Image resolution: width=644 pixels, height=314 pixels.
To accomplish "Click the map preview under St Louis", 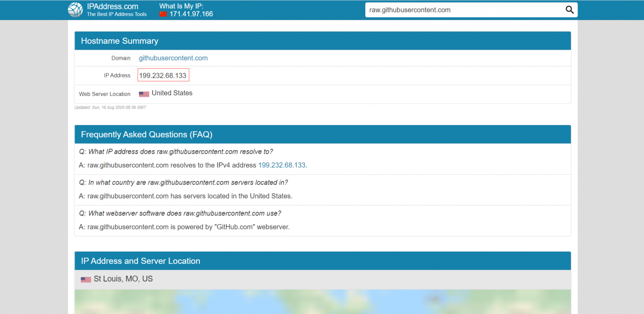I will pyautogui.click(x=322, y=301).
